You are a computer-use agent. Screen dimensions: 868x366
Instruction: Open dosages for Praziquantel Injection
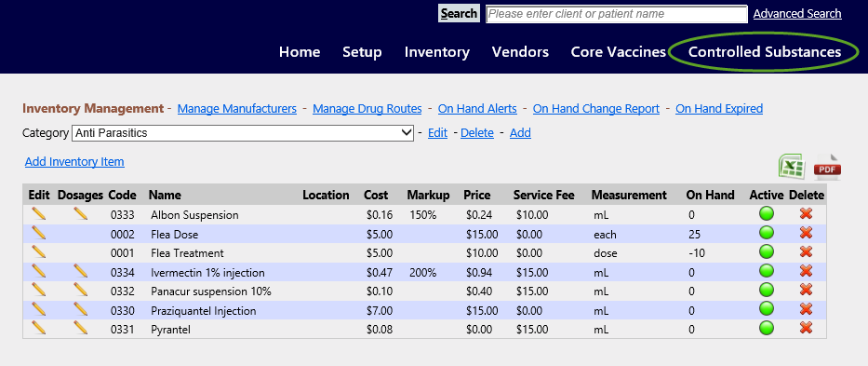[80, 309]
